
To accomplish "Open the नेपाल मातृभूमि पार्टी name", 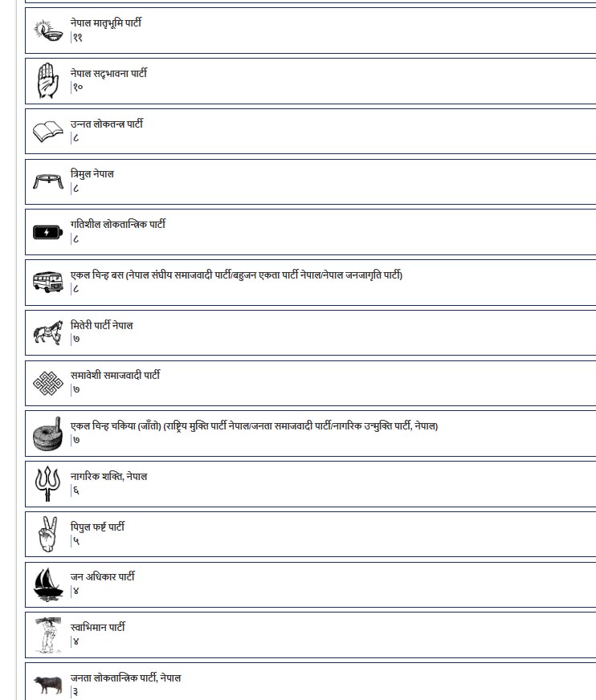I will tap(105, 23).
